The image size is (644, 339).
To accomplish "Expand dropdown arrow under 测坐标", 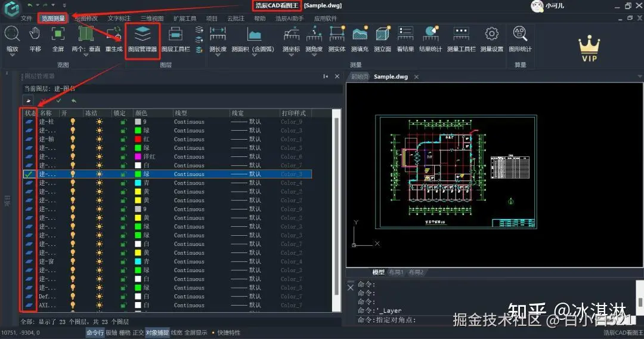I will (x=291, y=55).
